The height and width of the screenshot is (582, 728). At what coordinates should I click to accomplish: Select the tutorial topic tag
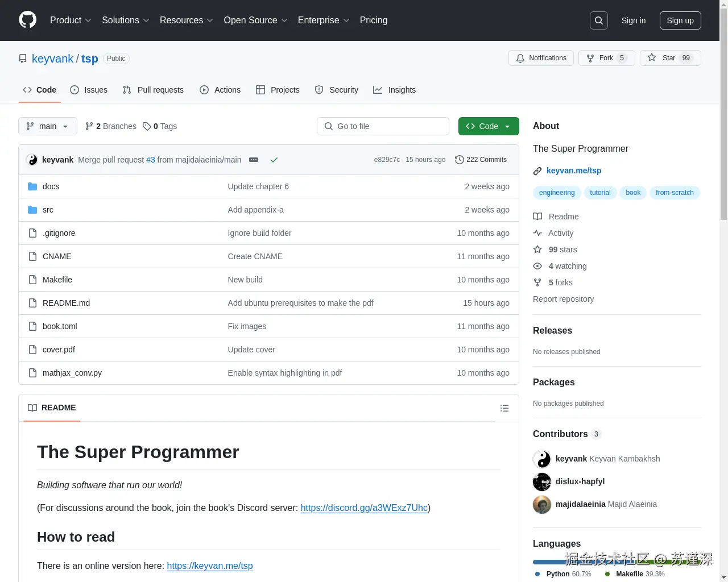pyautogui.click(x=600, y=193)
